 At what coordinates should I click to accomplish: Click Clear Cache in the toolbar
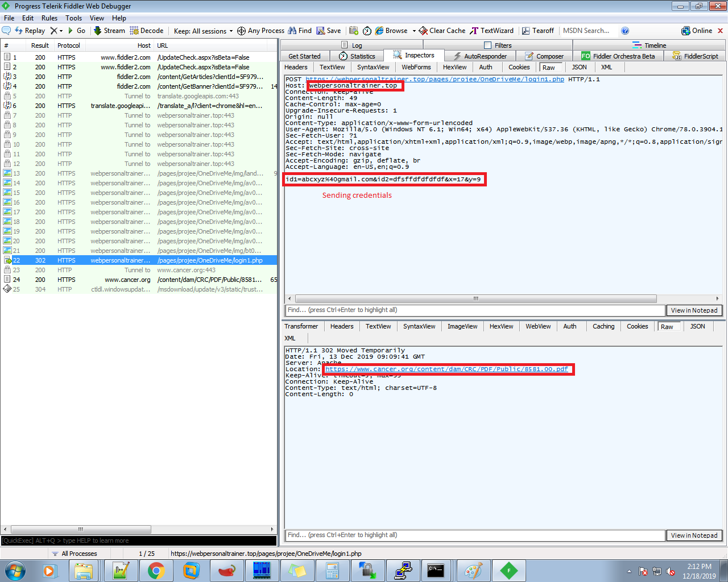pyautogui.click(x=442, y=31)
